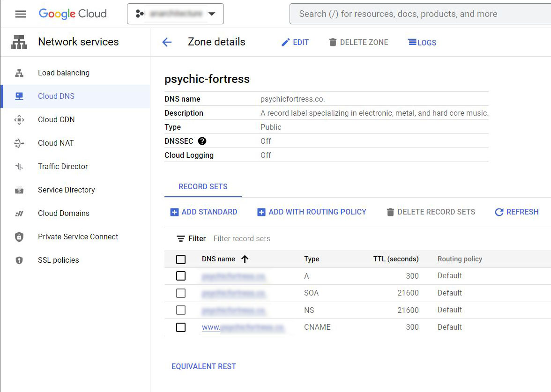Open the NS record DNS name link
The width and height of the screenshot is (551, 392).
pos(234,311)
